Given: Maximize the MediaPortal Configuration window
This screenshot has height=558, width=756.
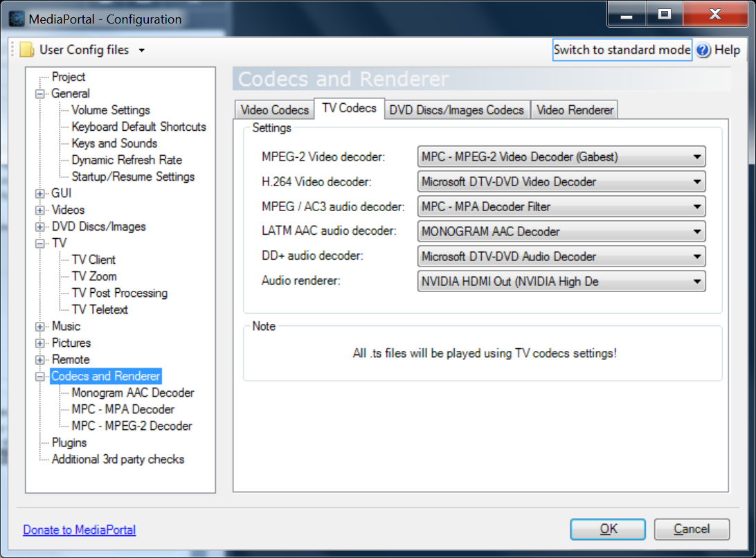Looking at the screenshot, I should pos(665,14).
